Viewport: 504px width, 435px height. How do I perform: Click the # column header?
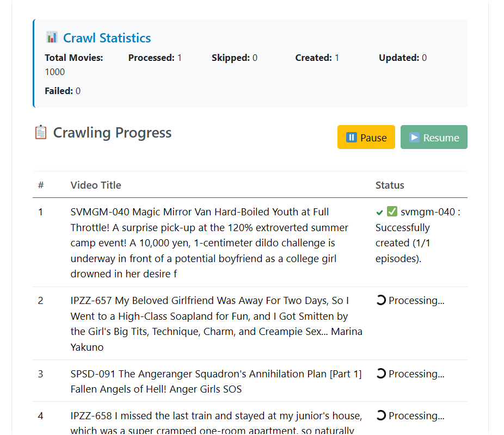coord(41,185)
